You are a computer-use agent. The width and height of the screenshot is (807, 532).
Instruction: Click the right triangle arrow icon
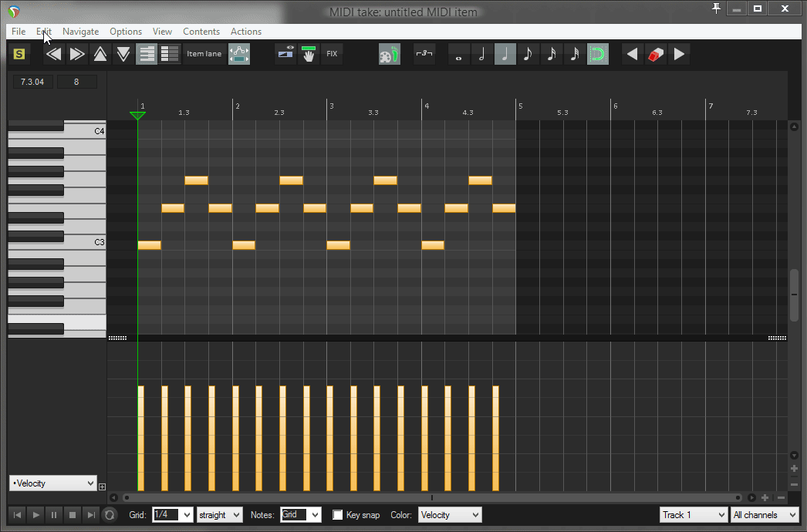(679, 54)
